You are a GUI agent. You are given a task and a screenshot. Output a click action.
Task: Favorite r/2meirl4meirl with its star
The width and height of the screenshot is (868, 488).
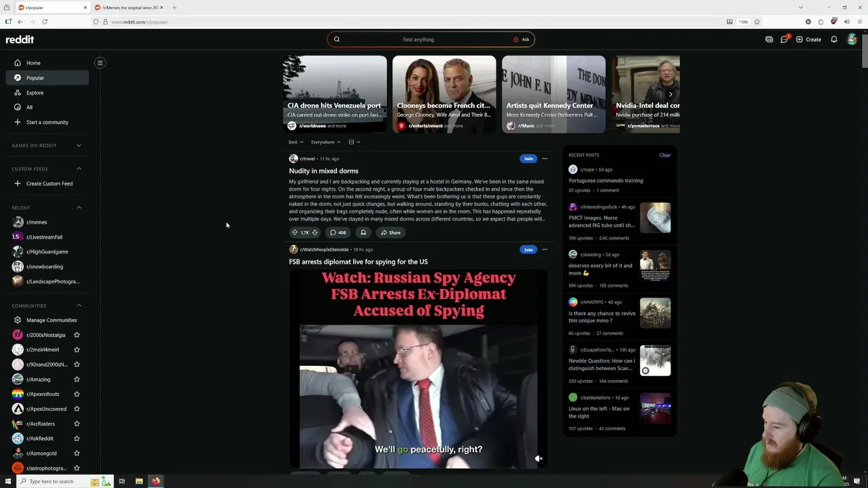pyautogui.click(x=77, y=350)
